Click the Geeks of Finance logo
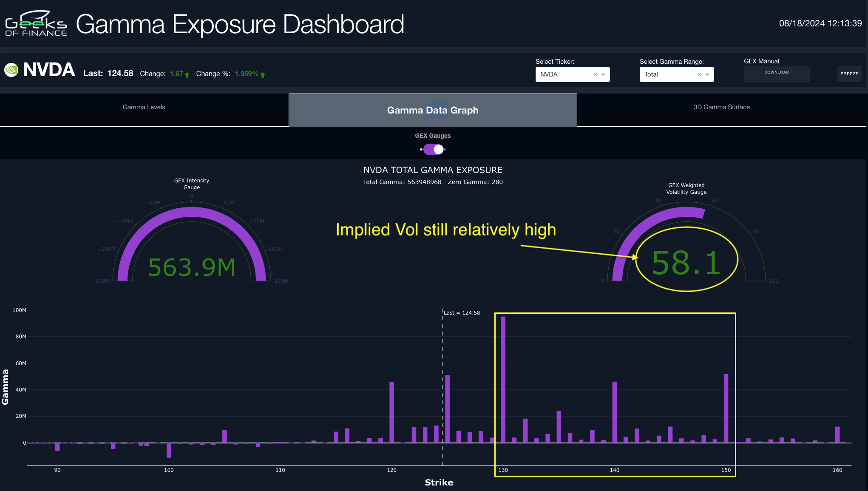The height and width of the screenshot is (491, 868). [36, 24]
